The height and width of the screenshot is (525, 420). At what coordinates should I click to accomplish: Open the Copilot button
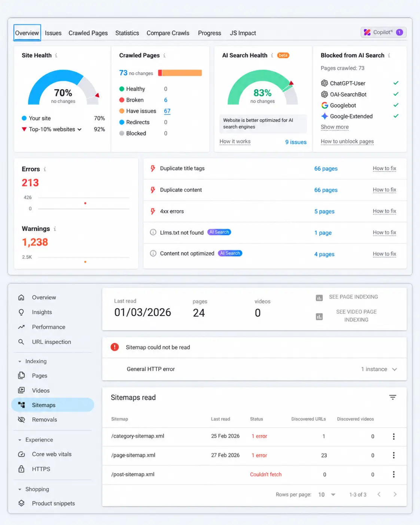click(383, 33)
